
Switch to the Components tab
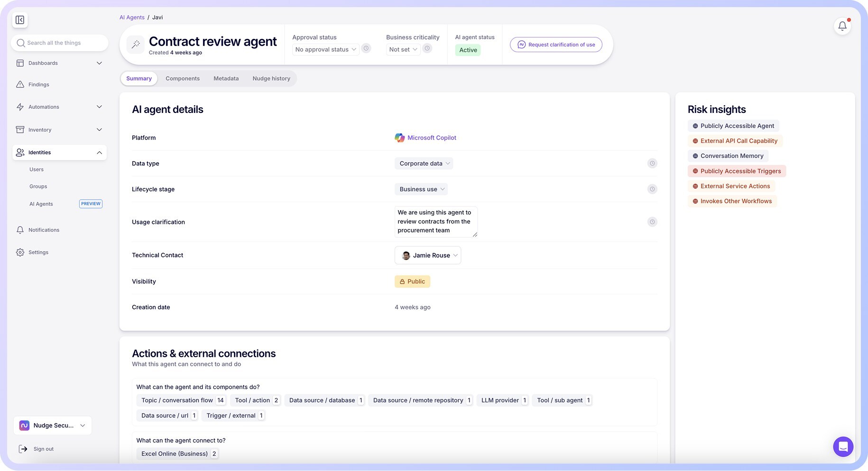pos(182,78)
